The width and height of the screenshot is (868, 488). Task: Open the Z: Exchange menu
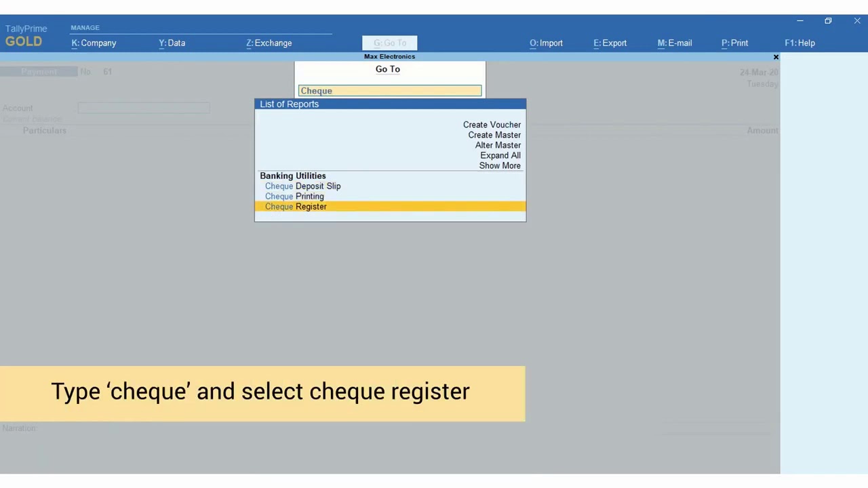click(269, 43)
